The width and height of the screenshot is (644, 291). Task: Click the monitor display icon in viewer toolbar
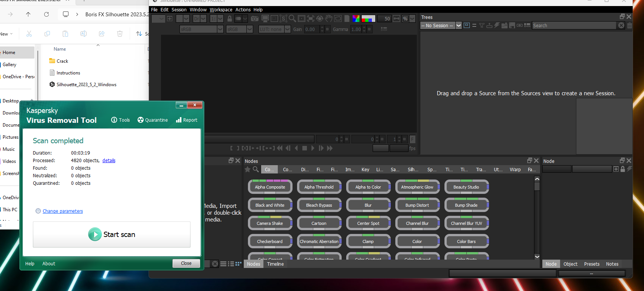click(265, 19)
